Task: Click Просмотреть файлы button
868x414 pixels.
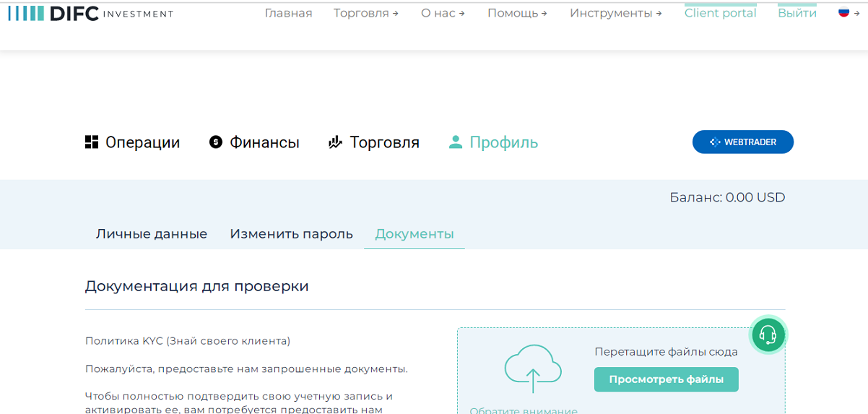Action: [x=667, y=379]
